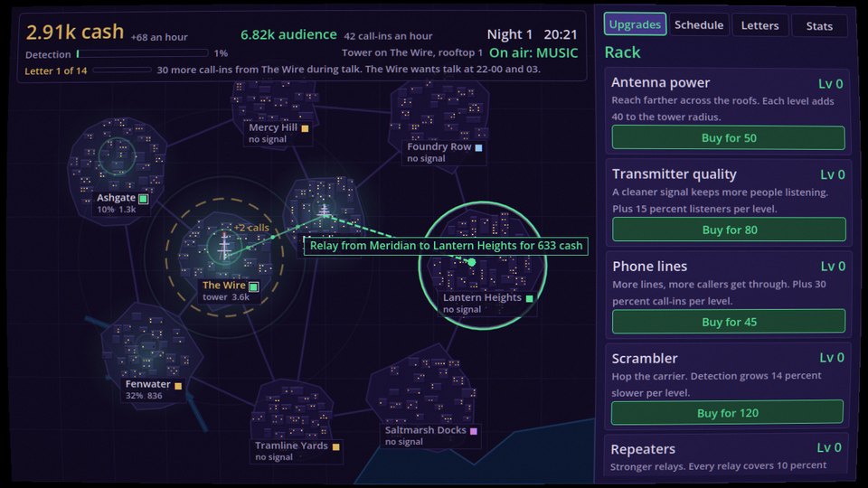Click the Scrambler Lv 0 level label
Image resolution: width=868 pixels, height=488 pixels.
tap(832, 358)
